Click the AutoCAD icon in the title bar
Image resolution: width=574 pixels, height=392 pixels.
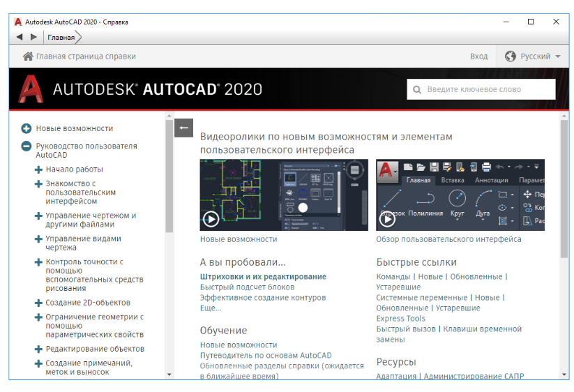pyautogui.click(x=17, y=22)
